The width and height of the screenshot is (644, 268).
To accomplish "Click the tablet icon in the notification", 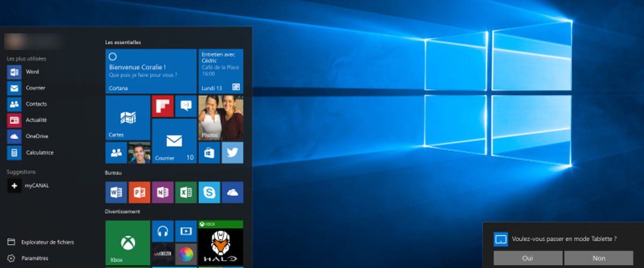I will coord(501,239).
